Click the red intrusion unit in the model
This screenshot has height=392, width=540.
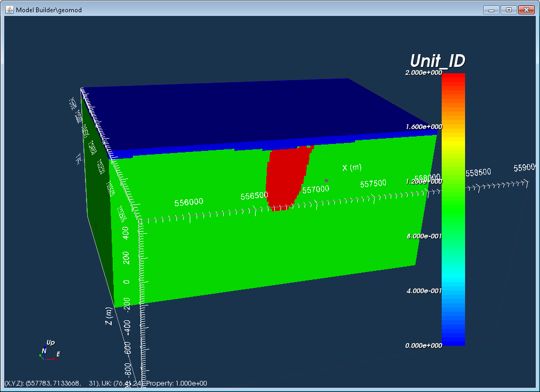click(x=288, y=177)
